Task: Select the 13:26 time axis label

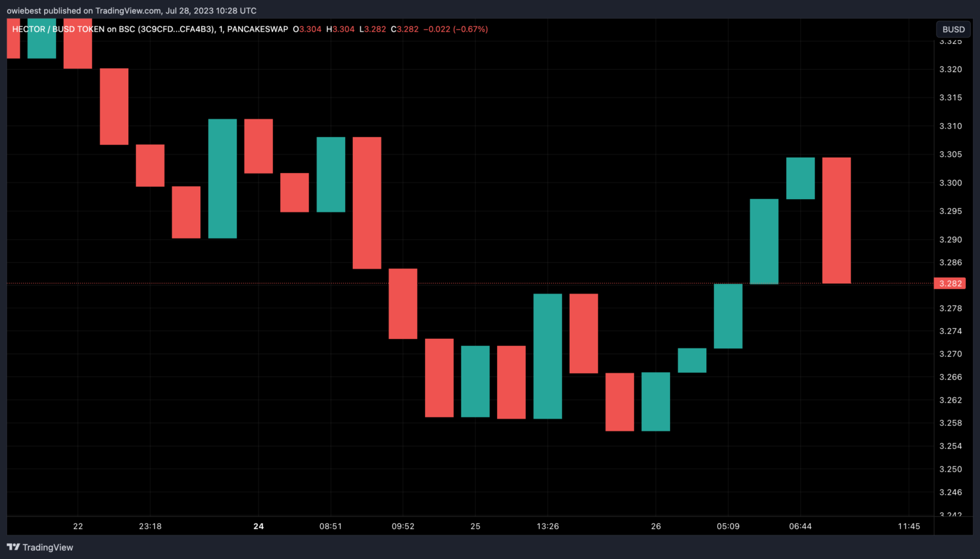Action: pyautogui.click(x=547, y=526)
